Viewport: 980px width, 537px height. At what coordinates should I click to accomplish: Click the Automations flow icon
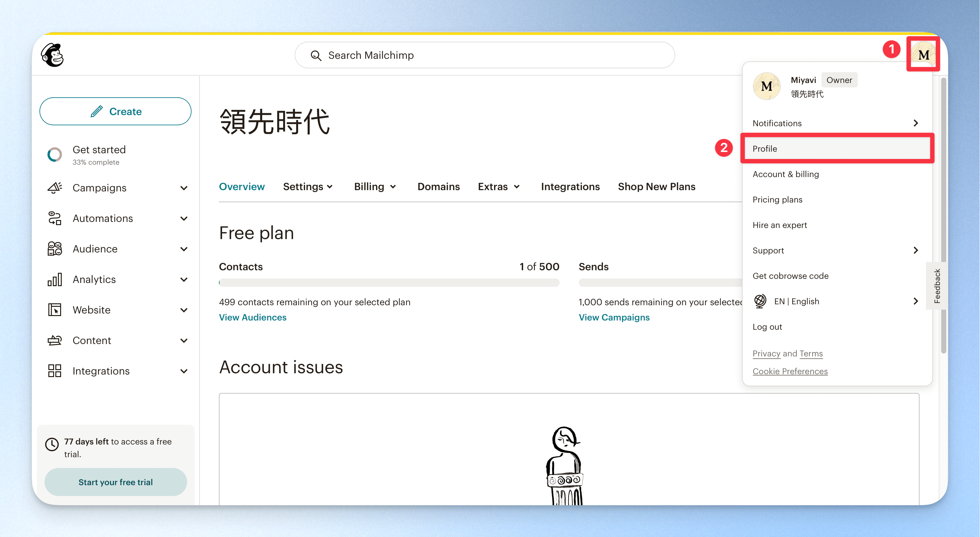pyautogui.click(x=54, y=218)
